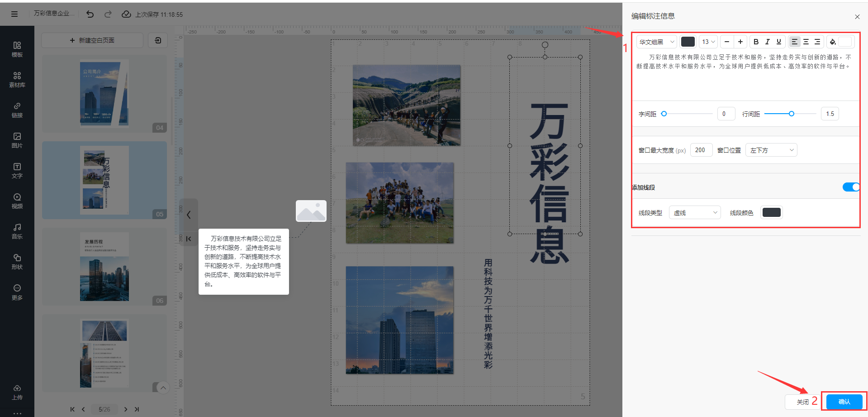Click the paint bucket background fill icon
This screenshot has height=417, width=868.
pyautogui.click(x=833, y=42)
